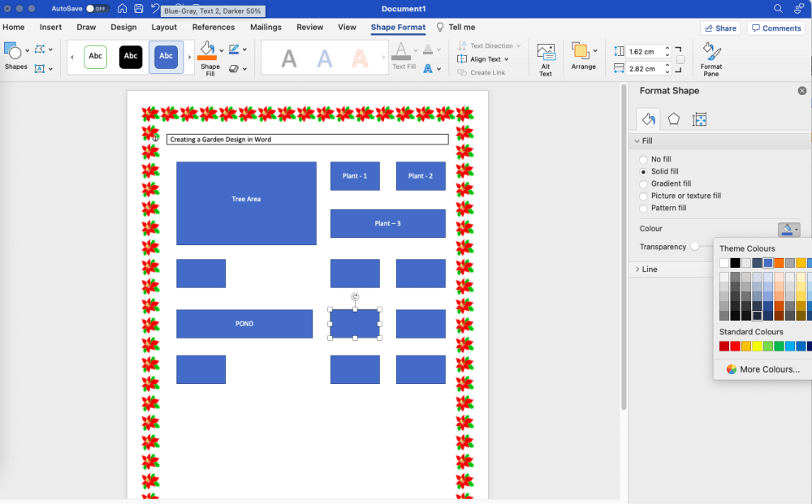Click the Fill & Line bucket icon

647,118
